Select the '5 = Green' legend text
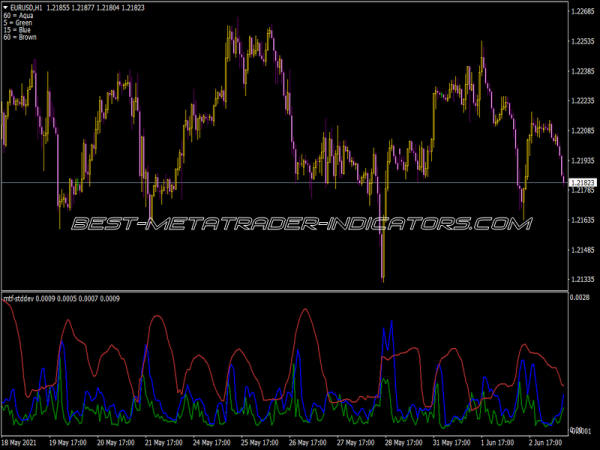This screenshot has height=450, width=600. [x=18, y=22]
